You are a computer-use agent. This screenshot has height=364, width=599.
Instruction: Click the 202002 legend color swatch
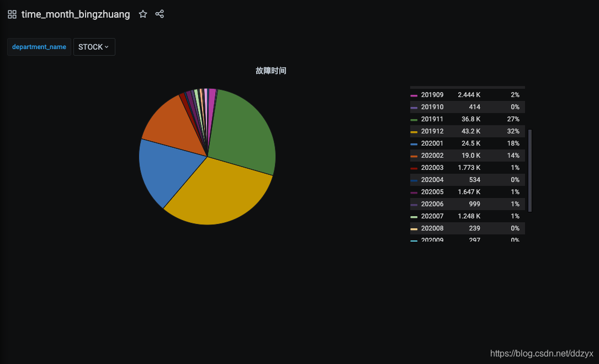pyautogui.click(x=414, y=156)
